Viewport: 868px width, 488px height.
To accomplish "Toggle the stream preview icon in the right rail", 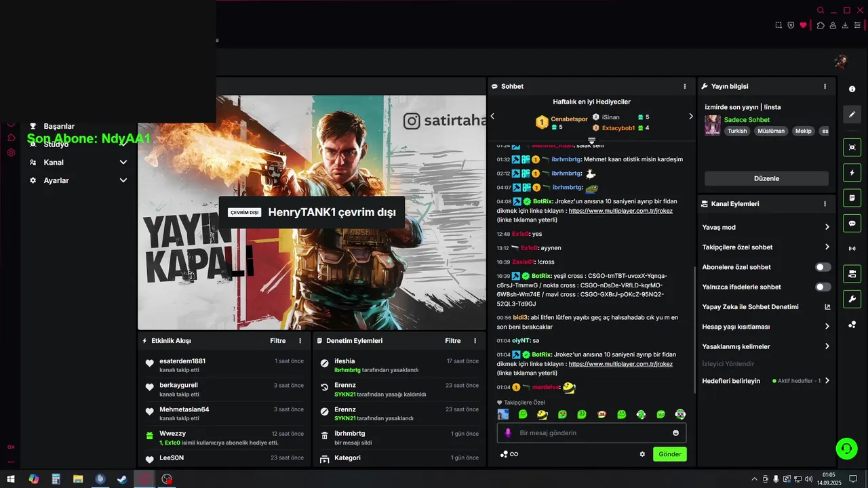I will click(x=852, y=147).
